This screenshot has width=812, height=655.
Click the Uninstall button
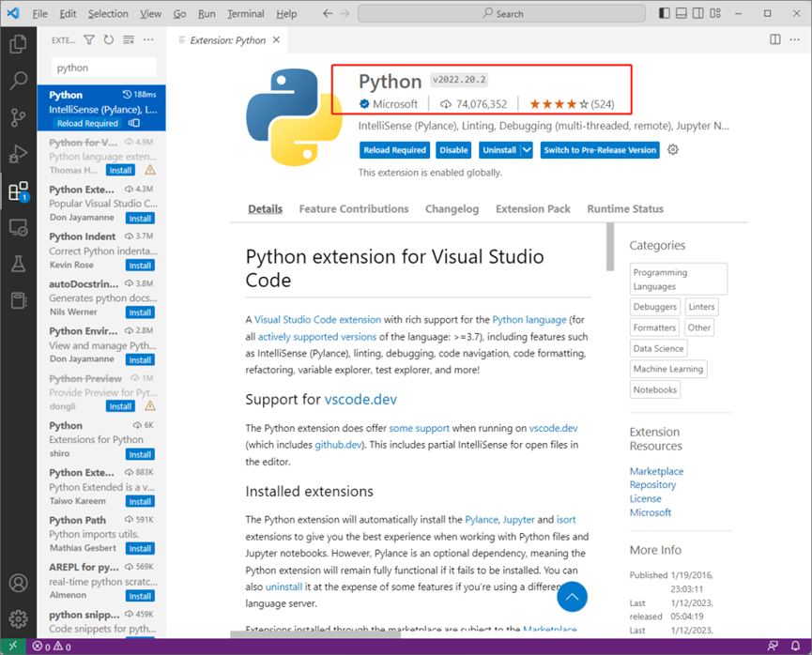(x=499, y=150)
